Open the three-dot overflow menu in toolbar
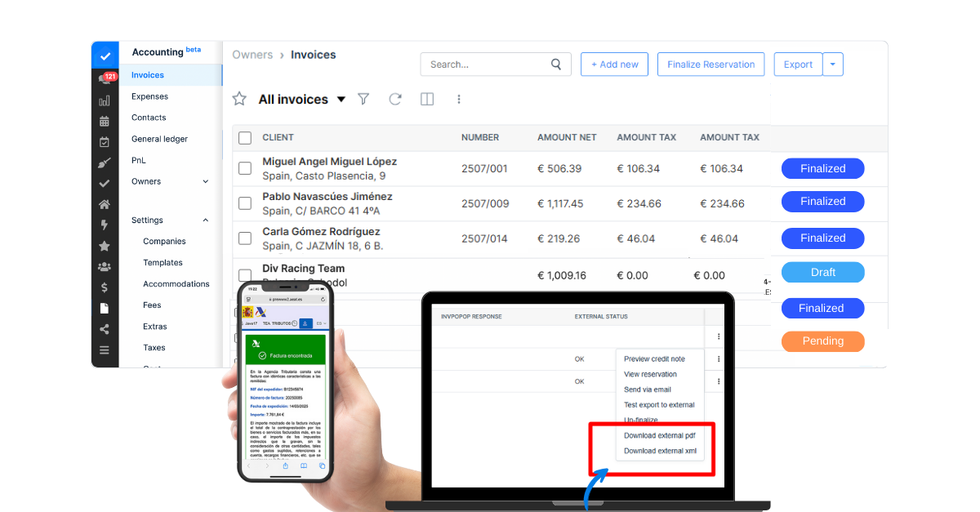Image resolution: width=980 pixels, height=512 pixels. click(459, 99)
